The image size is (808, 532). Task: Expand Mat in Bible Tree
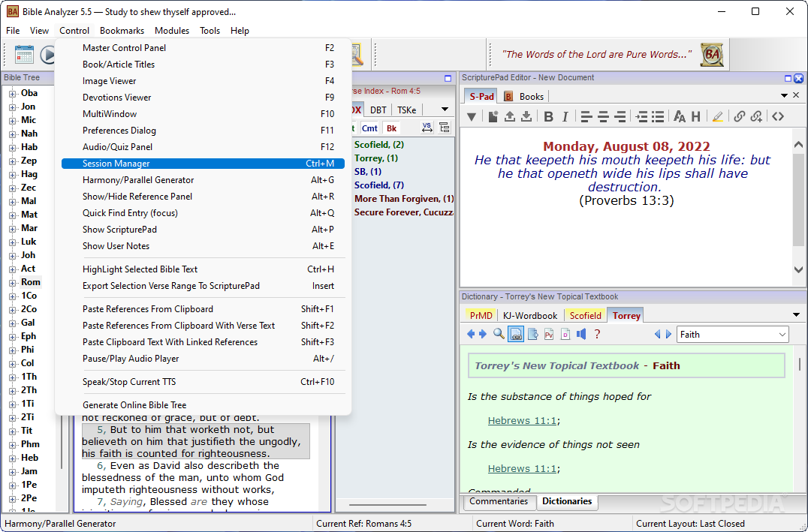pyautogui.click(x=12, y=215)
